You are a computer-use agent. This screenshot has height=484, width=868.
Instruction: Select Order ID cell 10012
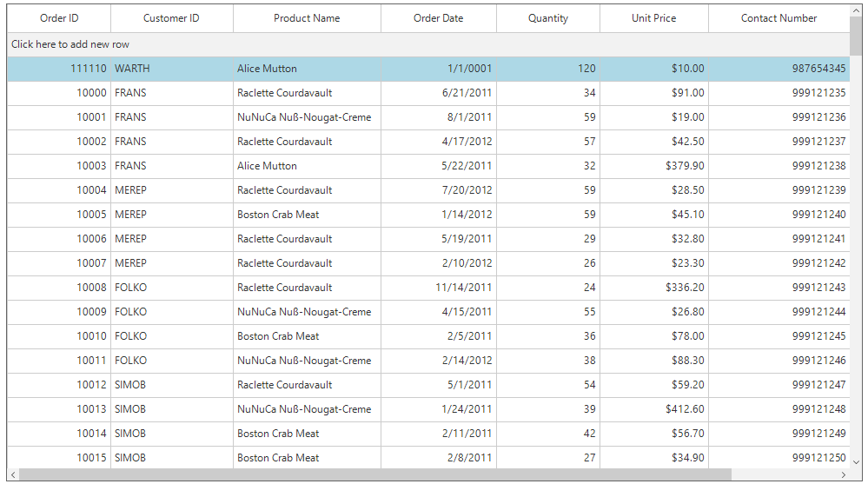tap(59, 386)
